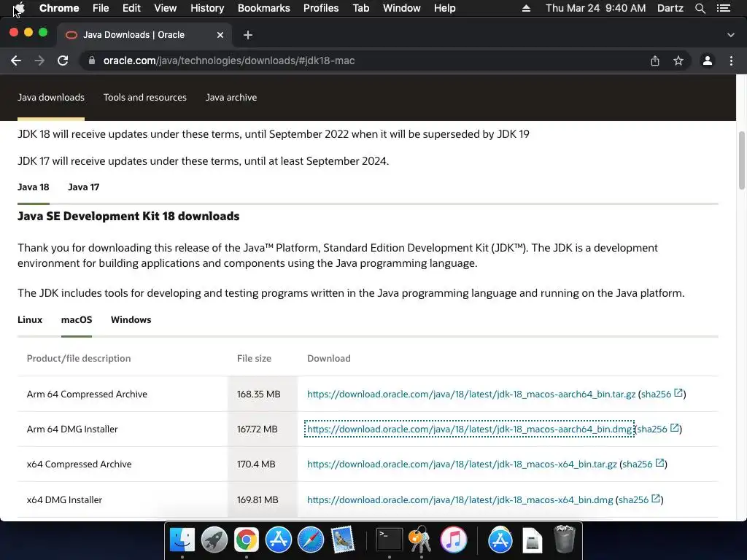
Task: Open sha256 for x64 DMG Installer
Action: pyautogui.click(x=640, y=499)
